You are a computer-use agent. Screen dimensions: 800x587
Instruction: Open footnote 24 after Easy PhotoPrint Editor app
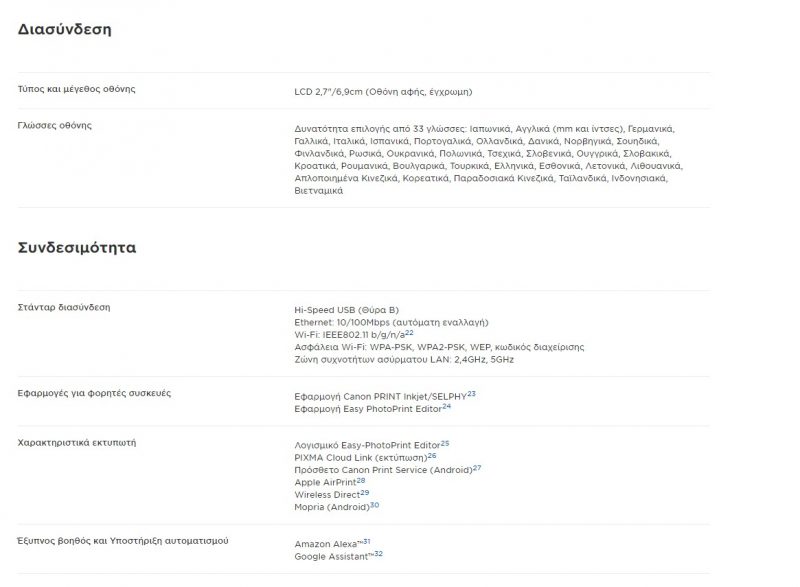coord(446,406)
